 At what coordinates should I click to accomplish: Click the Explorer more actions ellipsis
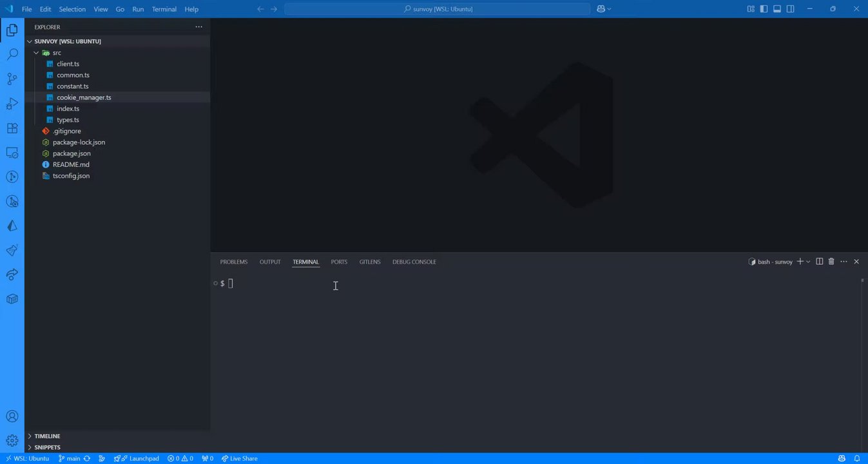tap(198, 27)
